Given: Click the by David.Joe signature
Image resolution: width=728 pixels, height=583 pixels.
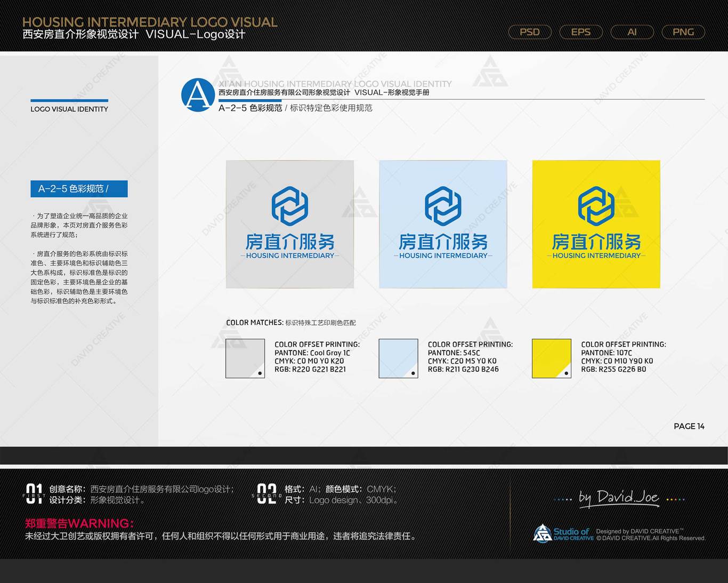Looking at the screenshot, I should coord(619,498).
